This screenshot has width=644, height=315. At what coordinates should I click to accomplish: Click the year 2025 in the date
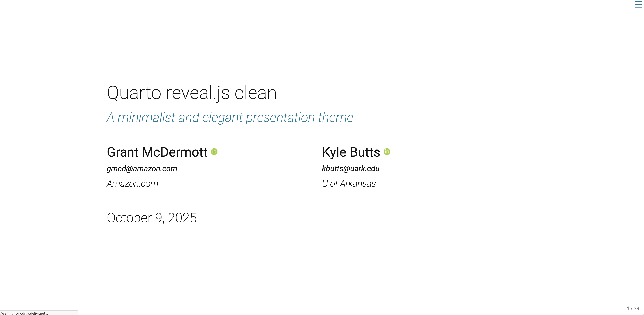[182, 218]
